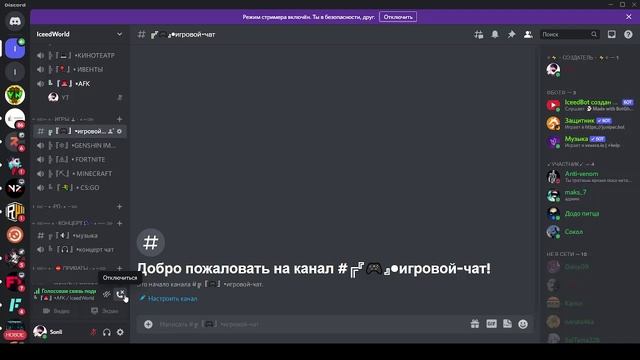Click the invite icon on игровой channel
Image resolution: width=640 pixels, height=360 pixels.
(x=111, y=131)
